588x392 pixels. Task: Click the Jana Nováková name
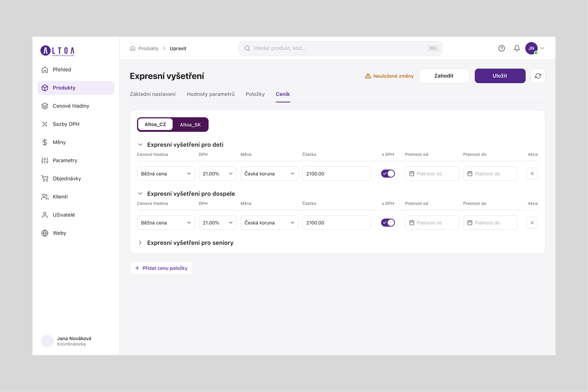74,339
